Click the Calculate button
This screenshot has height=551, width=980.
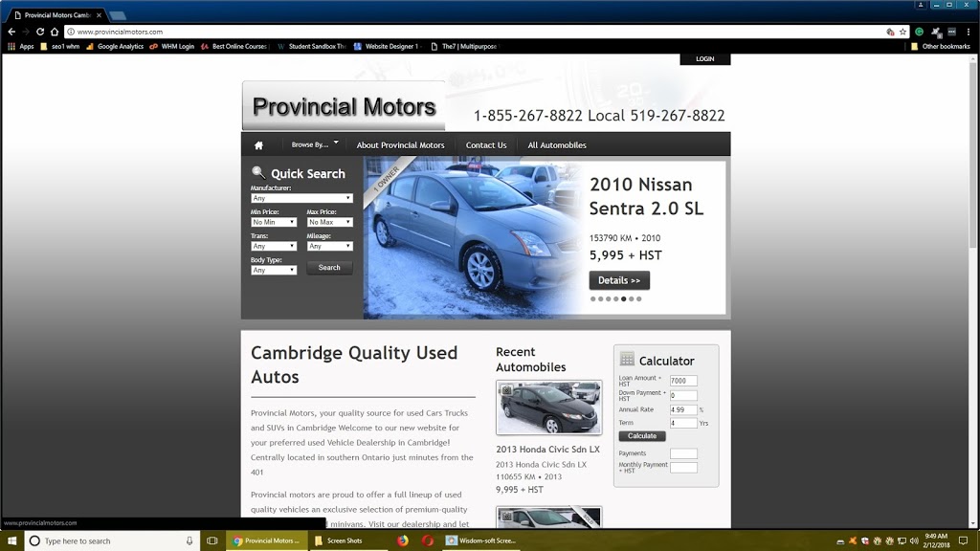tap(642, 436)
